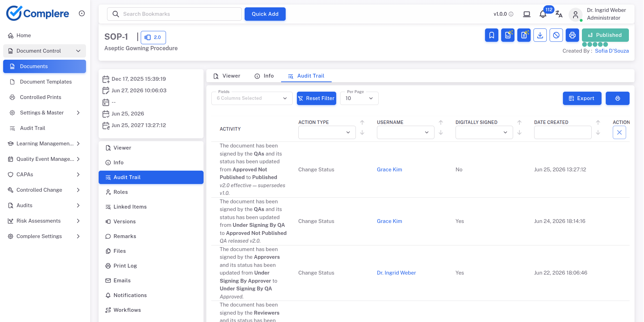Print the document from header toolbar
644x322 pixels.
click(572, 35)
